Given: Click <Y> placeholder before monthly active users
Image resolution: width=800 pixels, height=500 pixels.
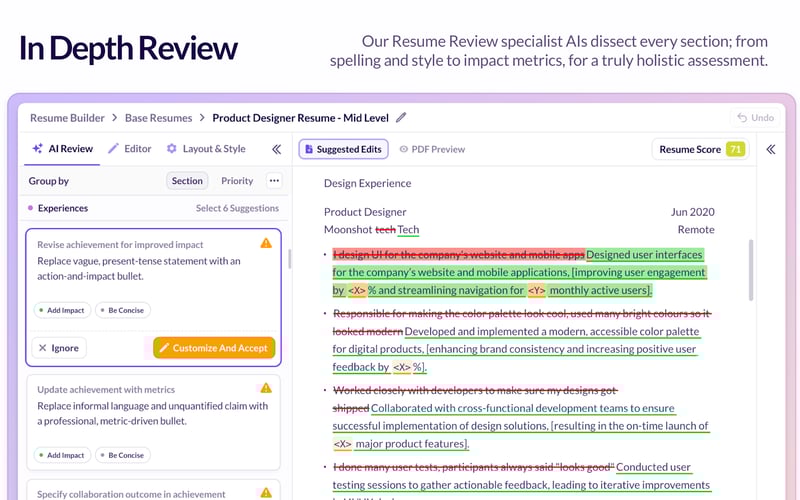Looking at the screenshot, I should coord(536,290).
